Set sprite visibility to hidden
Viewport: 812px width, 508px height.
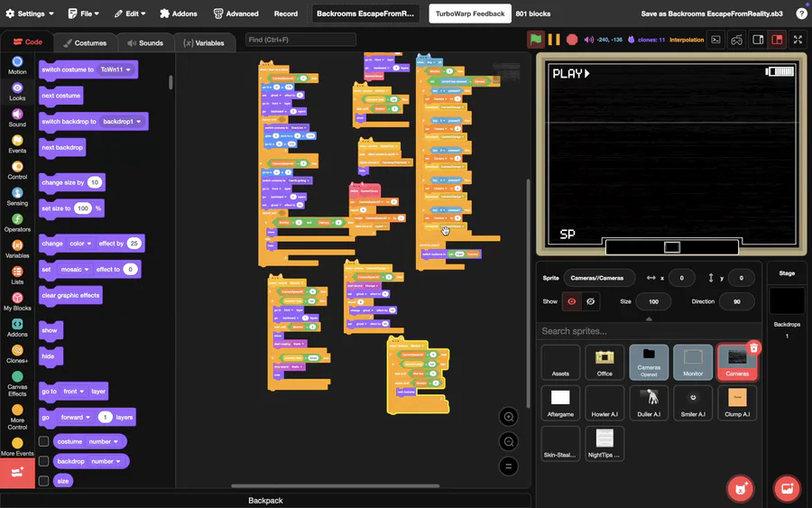(590, 301)
